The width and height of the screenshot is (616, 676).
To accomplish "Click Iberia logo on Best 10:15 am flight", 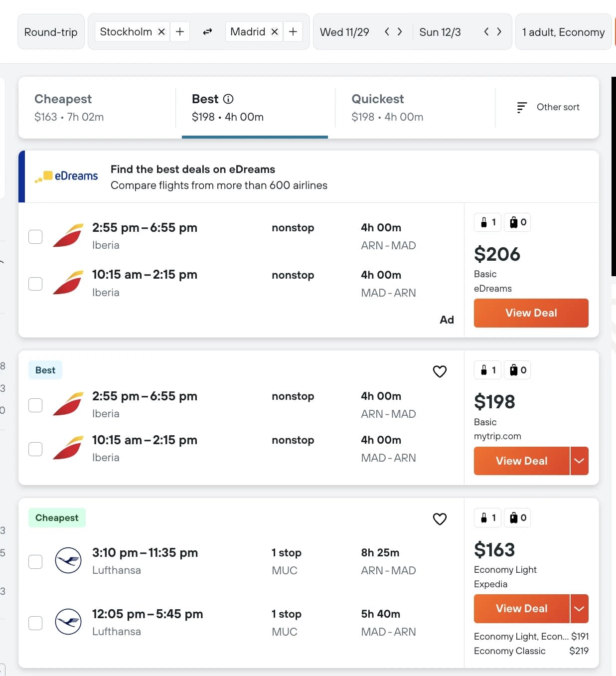I will (x=68, y=448).
